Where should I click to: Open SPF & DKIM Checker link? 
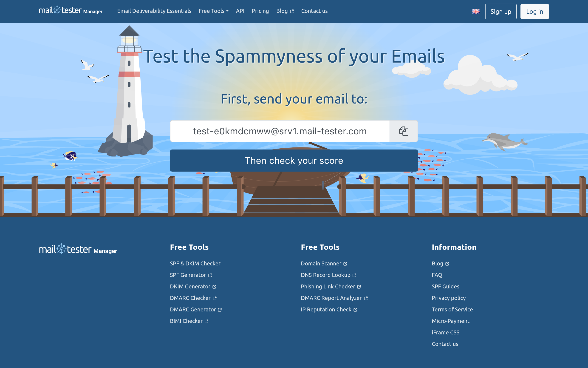pos(195,263)
